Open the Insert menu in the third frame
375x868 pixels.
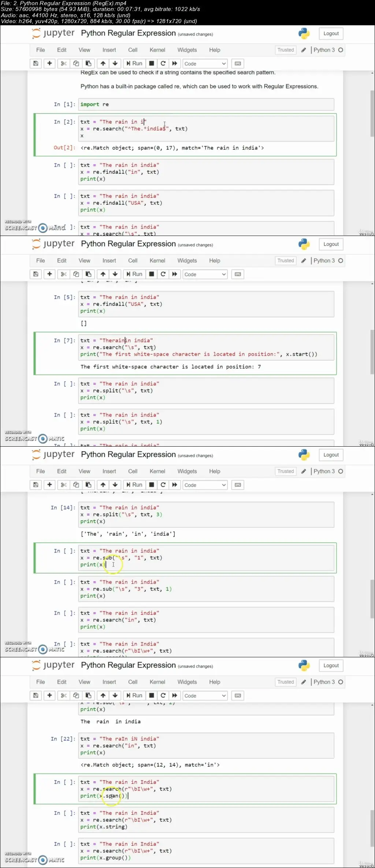[x=109, y=471]
